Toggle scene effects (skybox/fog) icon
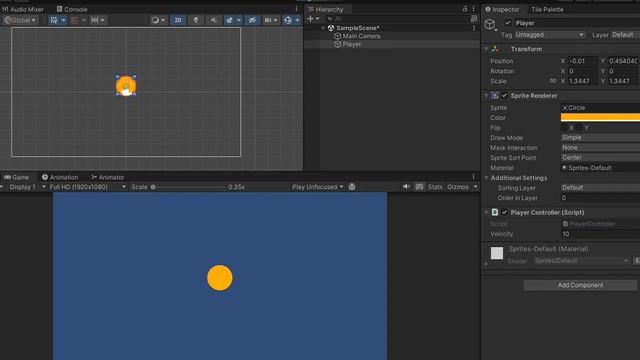640x360 pixels. 229,20
